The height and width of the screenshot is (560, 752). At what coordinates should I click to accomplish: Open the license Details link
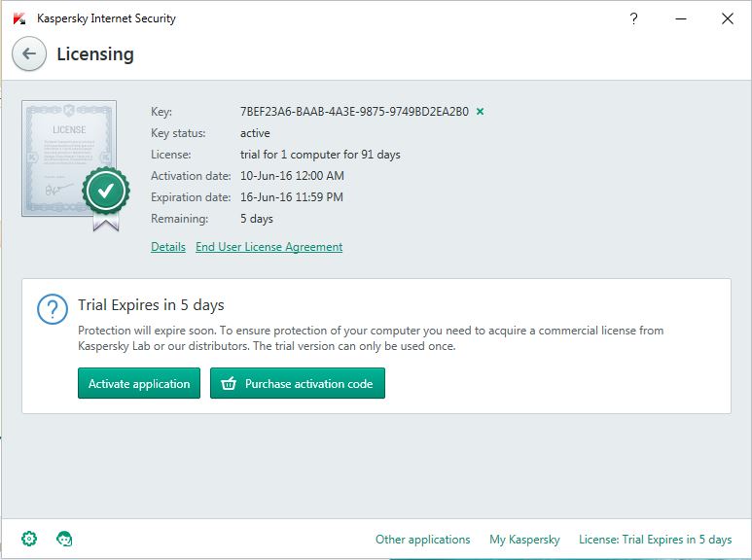click(168, 247)
